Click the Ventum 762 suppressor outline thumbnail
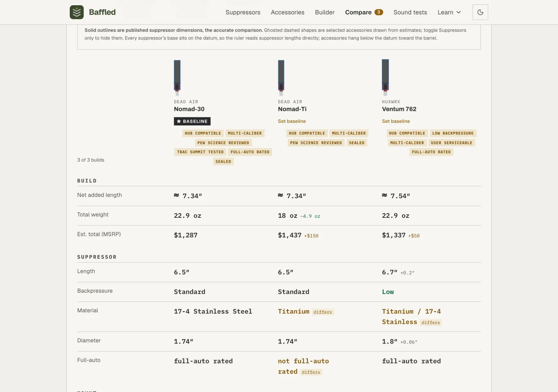The width and height of the screenshot is (558, 392). pyautogui.click(x=385, y=77)
